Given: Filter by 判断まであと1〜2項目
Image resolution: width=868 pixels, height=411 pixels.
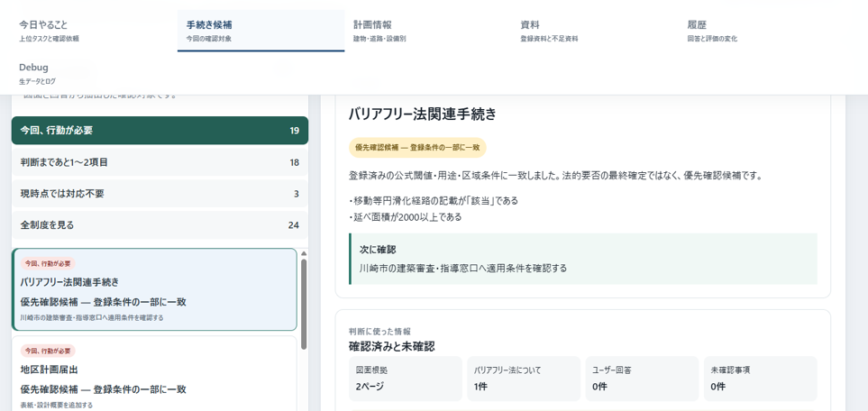Looking at the screenshot, I should click(x=160, y=162).
